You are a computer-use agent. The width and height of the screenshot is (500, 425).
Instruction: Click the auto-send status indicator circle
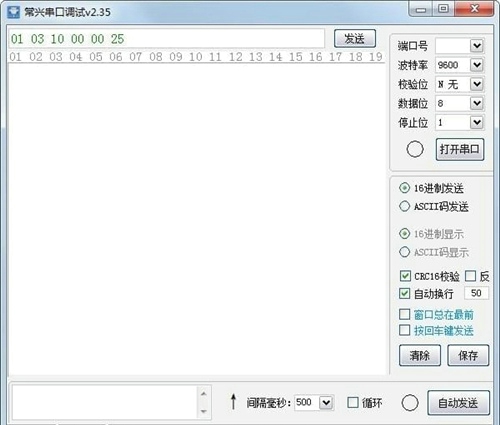coord(410,403)
